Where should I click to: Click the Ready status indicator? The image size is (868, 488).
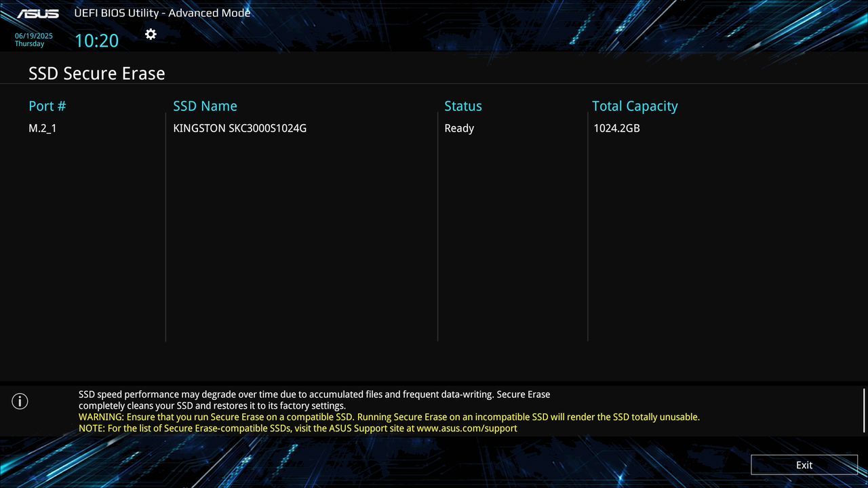(x=459, y=128)
